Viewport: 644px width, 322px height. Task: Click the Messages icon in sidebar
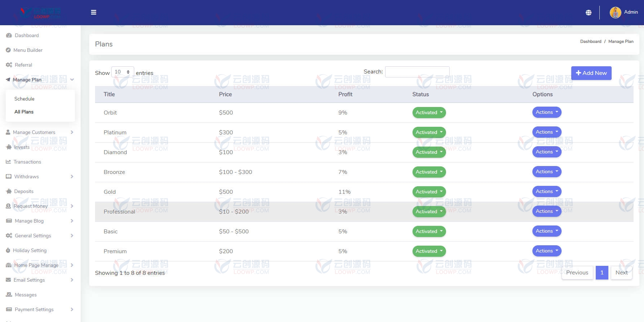click(x=9, y=295)
